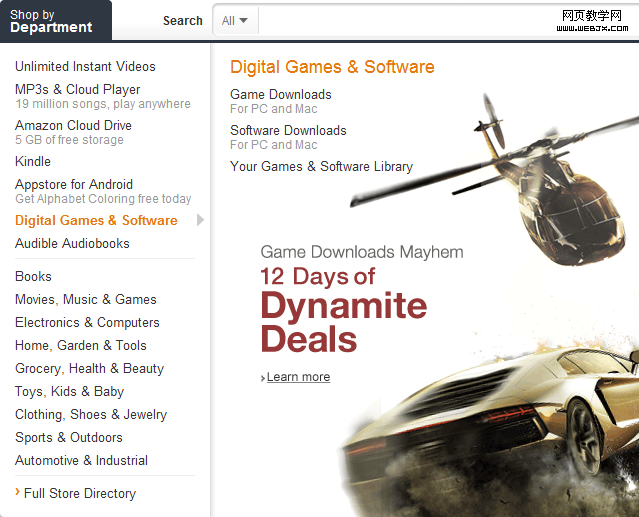Click Learn more under Dynamite Deals
Image resolution: width=639 pixels, height=517 pixels.
pyautogui.click(x=298, y=377)
